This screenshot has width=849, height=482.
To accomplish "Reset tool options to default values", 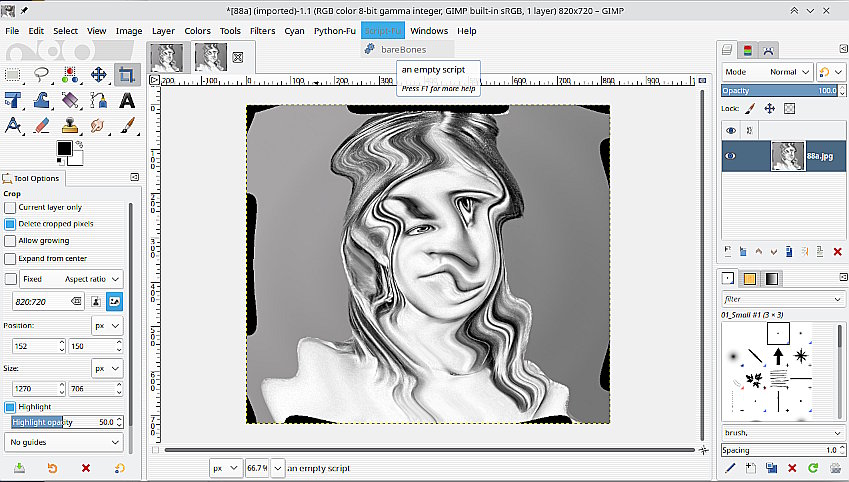I will (x=119, y=468).
